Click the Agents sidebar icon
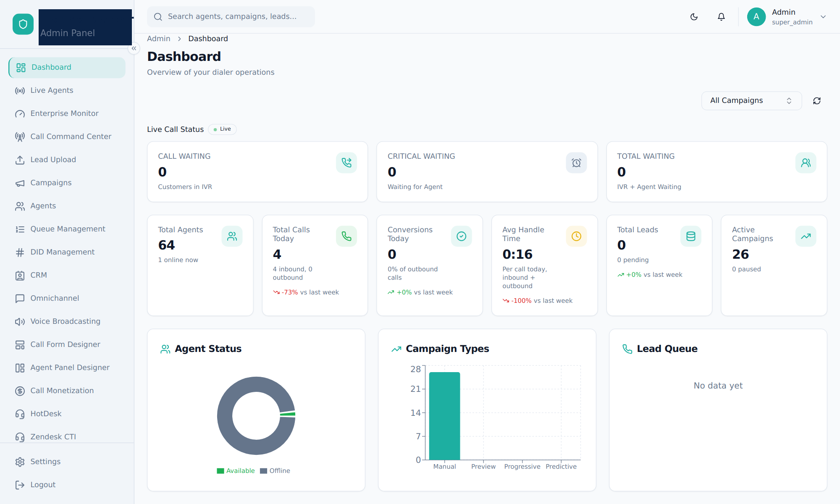840x504 pixels. [x=20, y=206]
